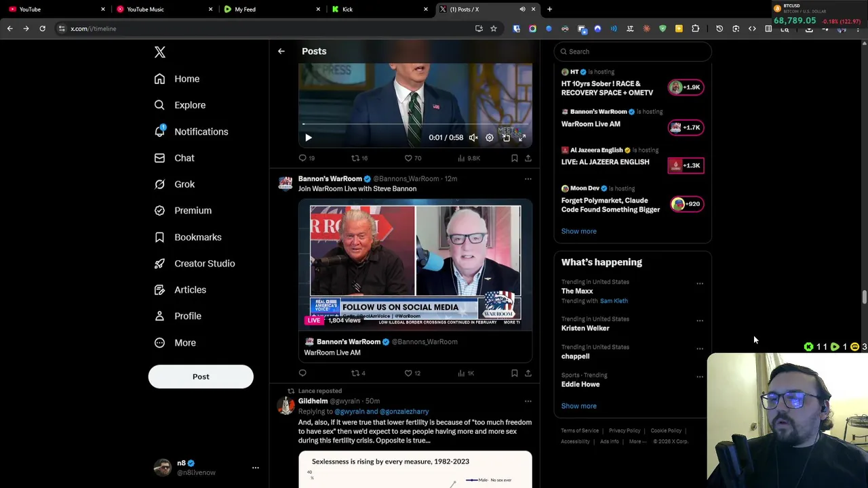The image size is (868, 488).
Task: Show more trends under What's happening
Action: 579,406
